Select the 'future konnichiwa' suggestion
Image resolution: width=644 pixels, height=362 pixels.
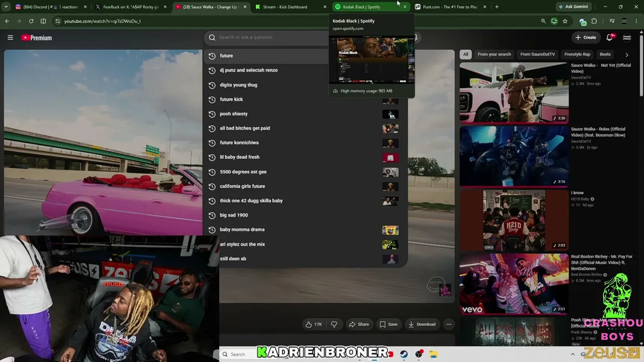coord(305,143)
